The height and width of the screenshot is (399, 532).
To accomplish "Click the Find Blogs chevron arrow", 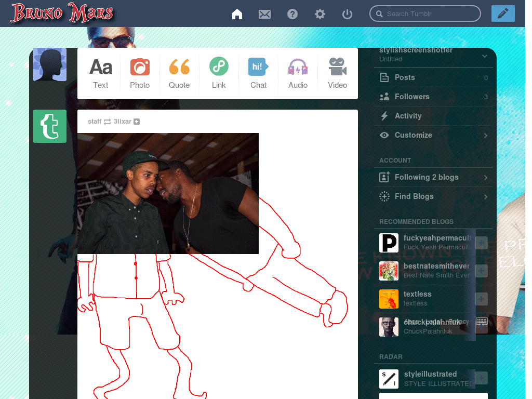I will point(486,197).
